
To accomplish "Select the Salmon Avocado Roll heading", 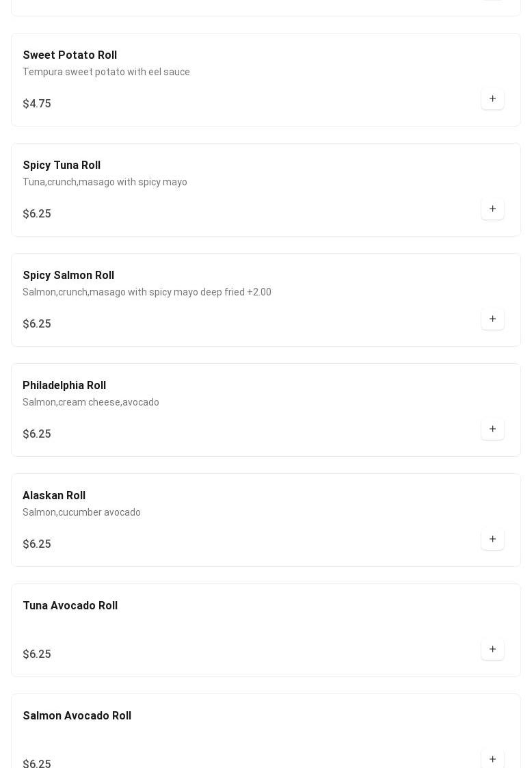I will (x=77, y=716).
